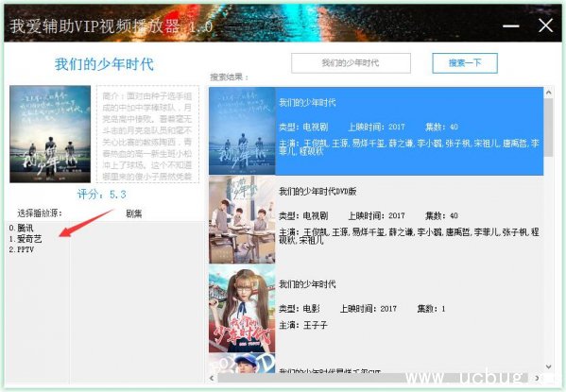566x392 pixels.
Task: Click the 搜索结果 label
Action: [230, 77]
